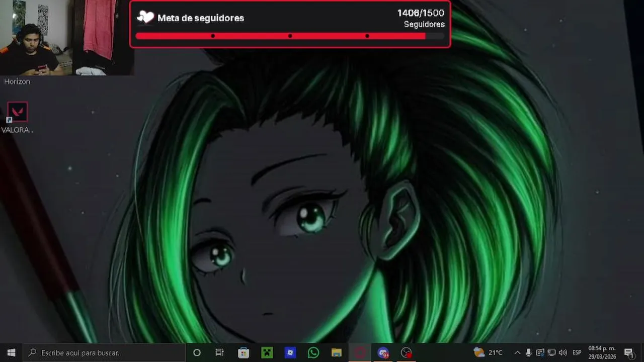
Task: Click the hearts icon in follower goal
Action: pyautogui.click(x=145, y=17)
